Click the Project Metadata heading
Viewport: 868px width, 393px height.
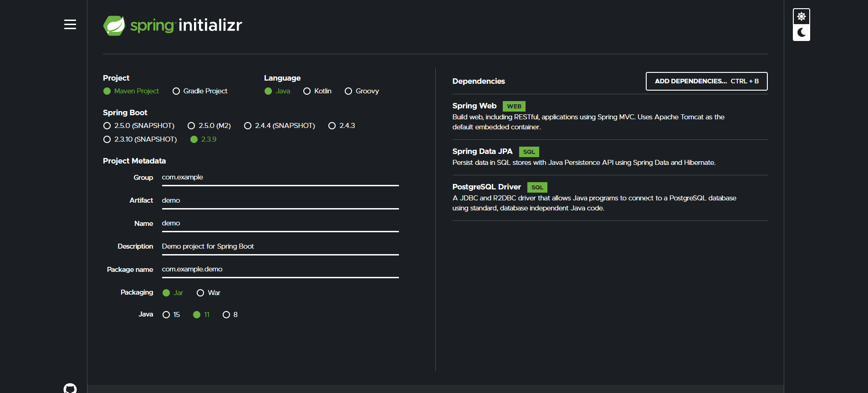click(134, 161)
